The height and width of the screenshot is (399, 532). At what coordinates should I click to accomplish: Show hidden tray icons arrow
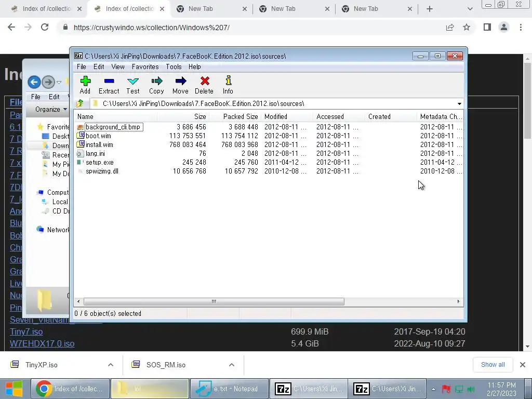[x=433, y=389]
